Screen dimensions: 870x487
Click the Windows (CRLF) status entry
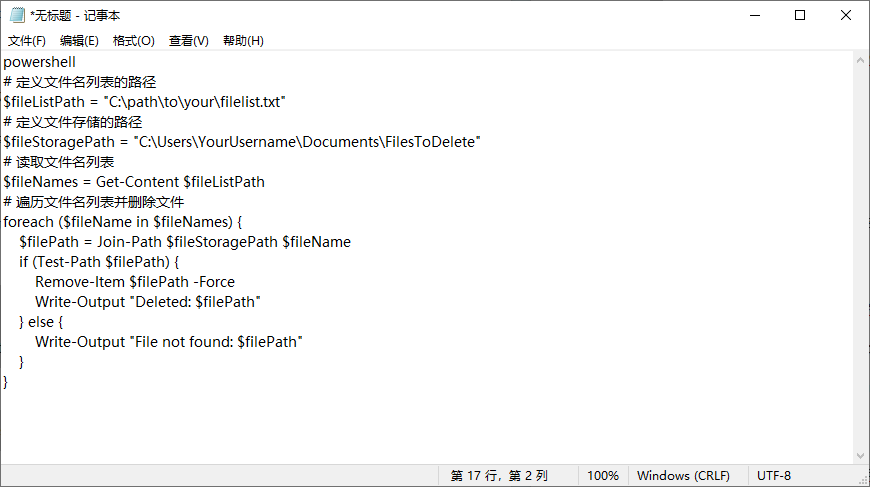[x=684, y=476]
